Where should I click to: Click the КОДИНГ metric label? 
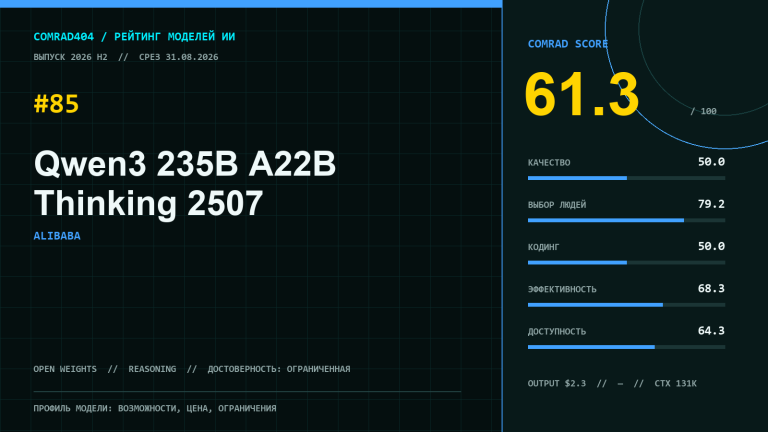(x=544, y=247)
